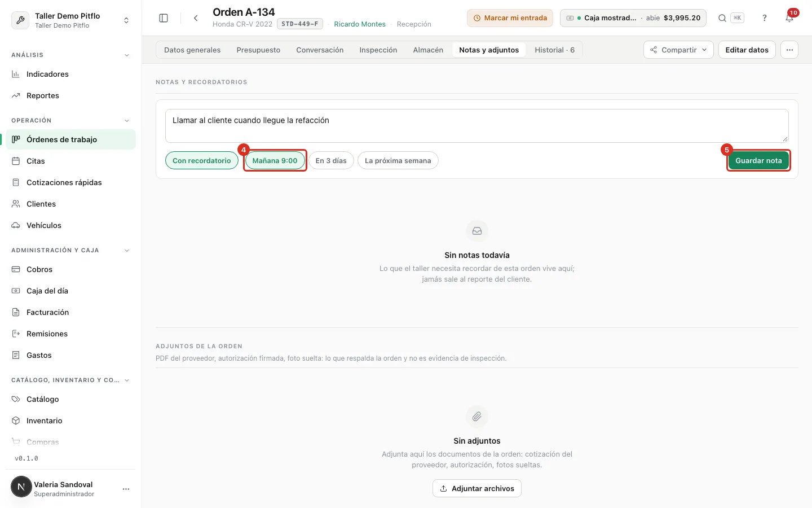Toggle the Con recordatorio chip
Screen dimensions: 812x508
point(202,160)
